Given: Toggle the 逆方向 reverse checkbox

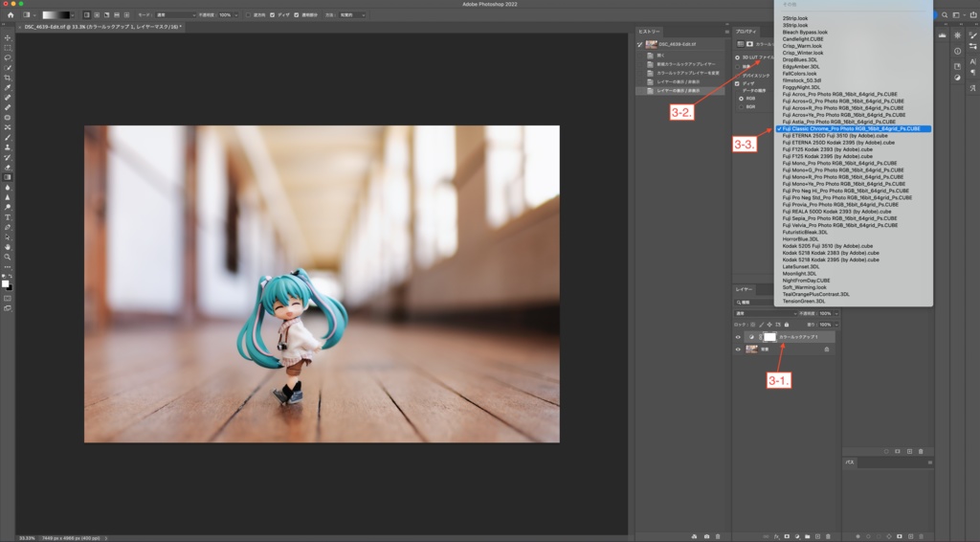Looking at the screenshot, I should coord(248,15).
